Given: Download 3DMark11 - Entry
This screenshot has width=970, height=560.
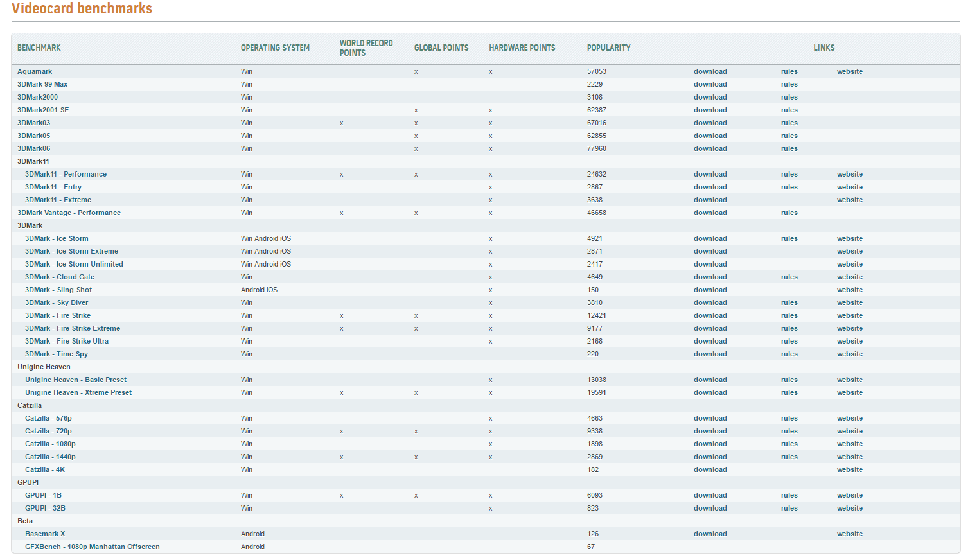Looking at the screenshot, I should click(710, 187).
